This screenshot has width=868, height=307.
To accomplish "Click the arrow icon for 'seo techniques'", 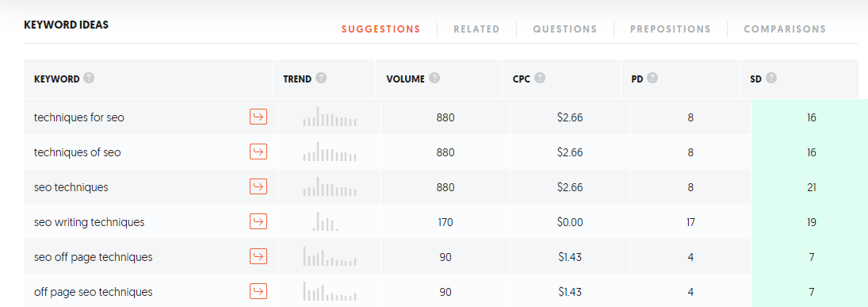I will click(x=258, y=186).
